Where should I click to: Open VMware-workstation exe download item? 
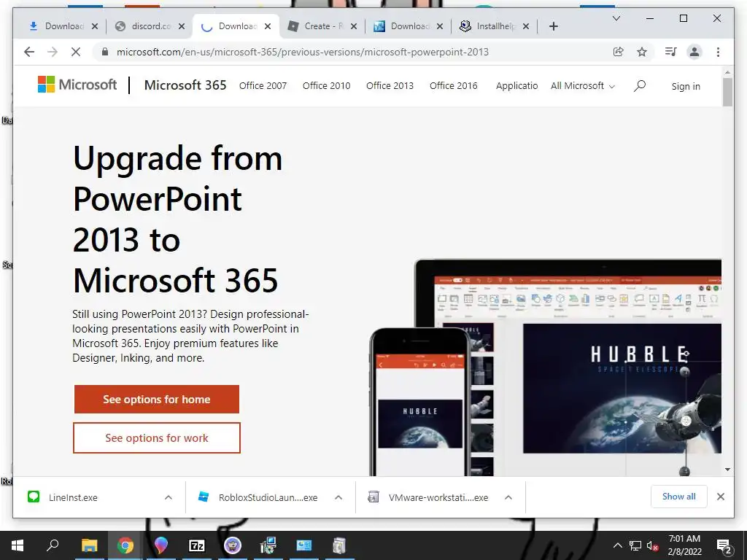[x=427, y=497]
